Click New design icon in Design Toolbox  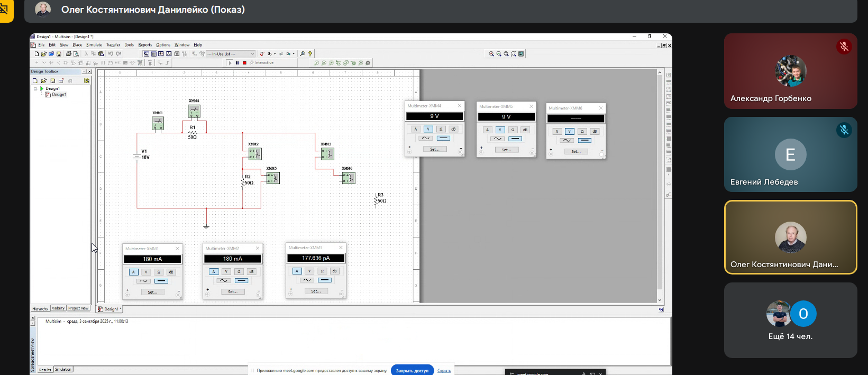35,80
